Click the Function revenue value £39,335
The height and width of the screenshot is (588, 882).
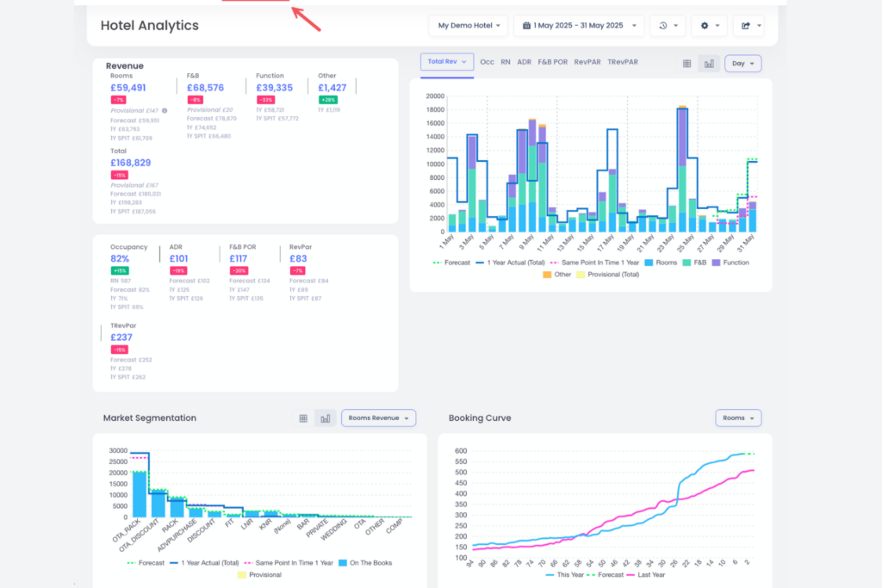pyautogui.click(x=275, y=88)
